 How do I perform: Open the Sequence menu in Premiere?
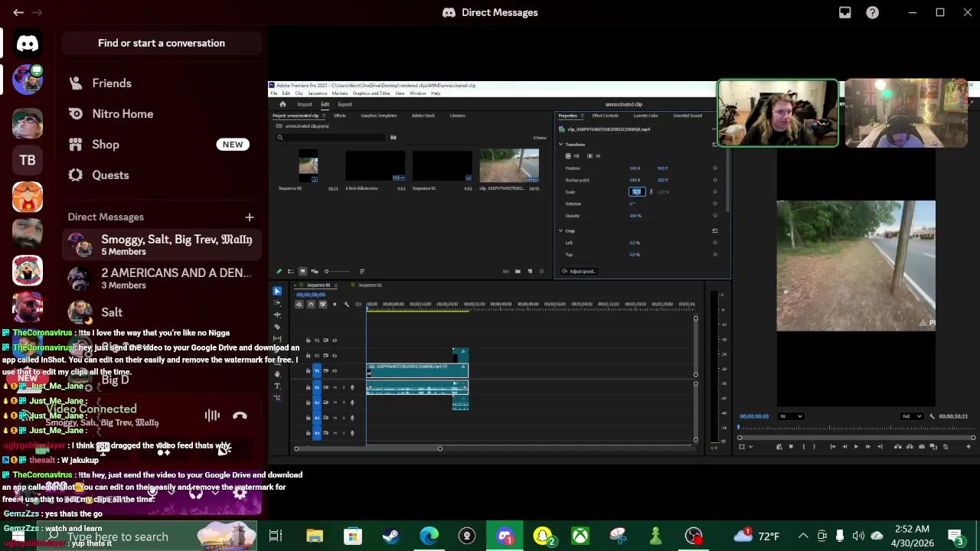318,93
